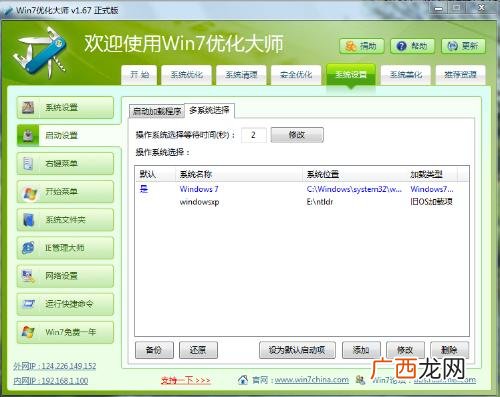Click the 设为默认启动项 button
Screen dimensions: 500x397
point(297,350)
